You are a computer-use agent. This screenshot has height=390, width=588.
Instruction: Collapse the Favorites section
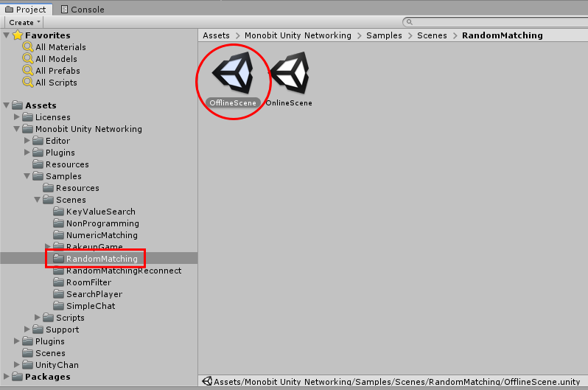(7, 35)
